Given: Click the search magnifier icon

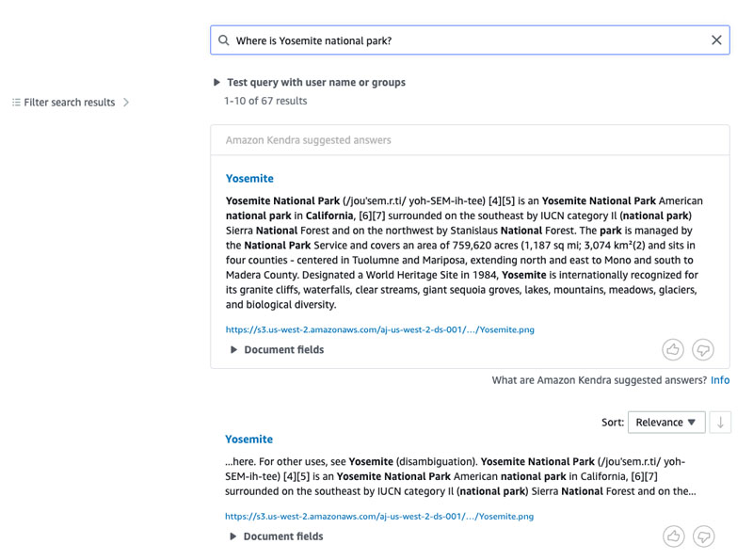Looking at the screenshot, I should [223, 40].
